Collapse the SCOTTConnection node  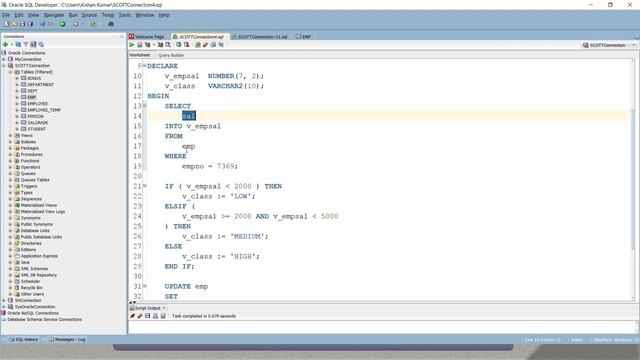[4, 66]
